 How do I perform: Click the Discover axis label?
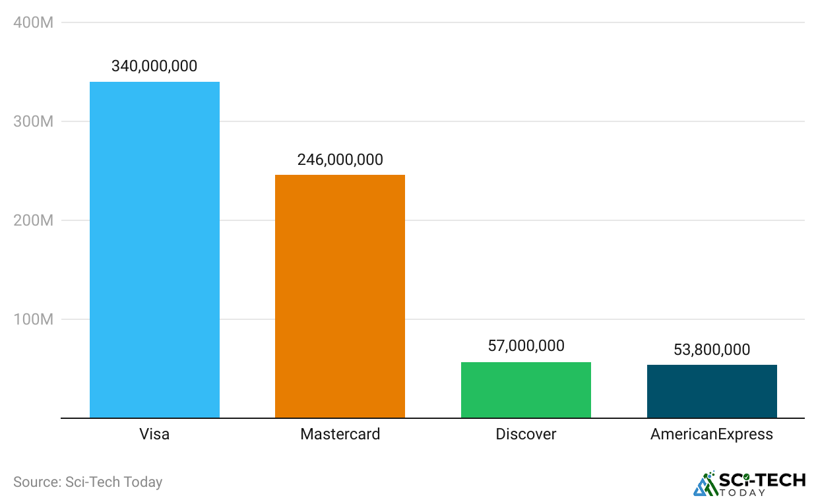(526, 435)
